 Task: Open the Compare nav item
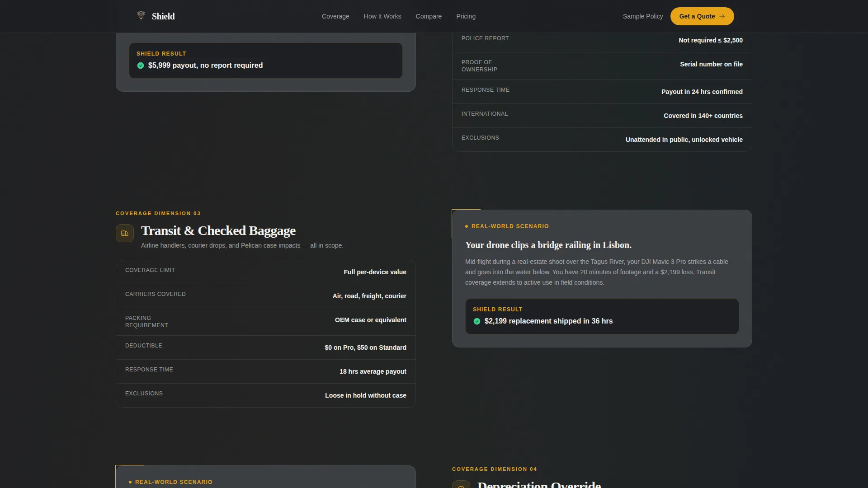click(x=429, y=16)
